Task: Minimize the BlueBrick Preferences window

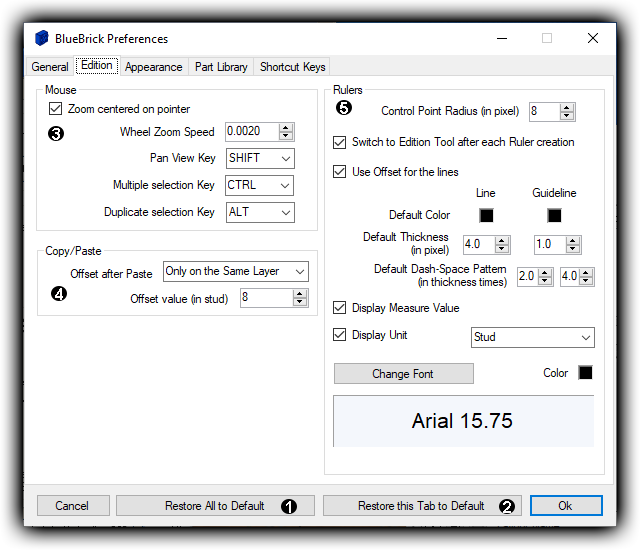Action: click(x=502, y=38)
